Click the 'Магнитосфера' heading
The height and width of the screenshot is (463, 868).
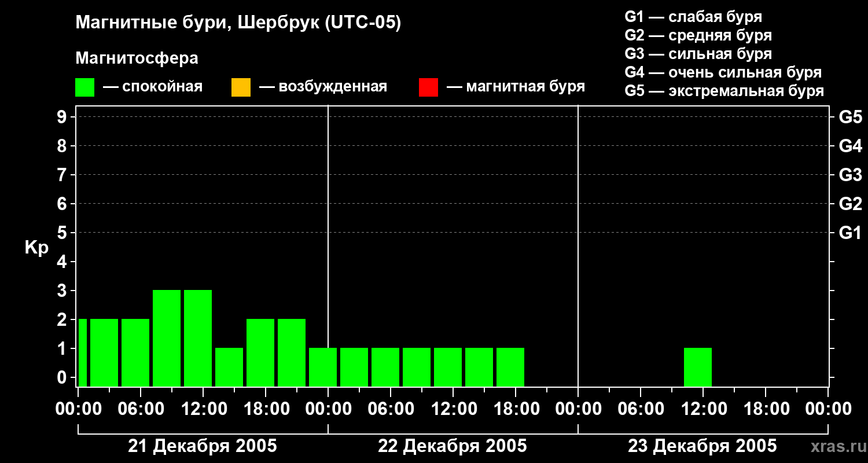[137, 58]
